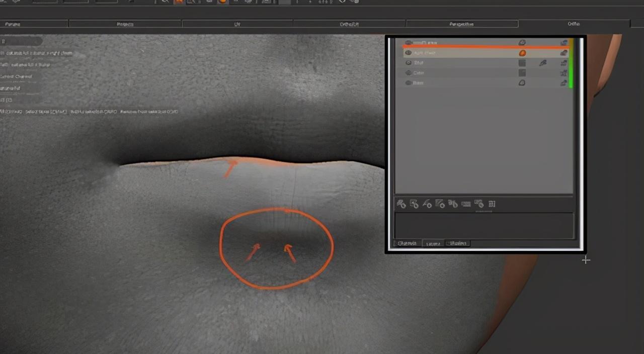
Task: Toggle visibility eye of the highlighted selected layer
Action: [409, 53]
